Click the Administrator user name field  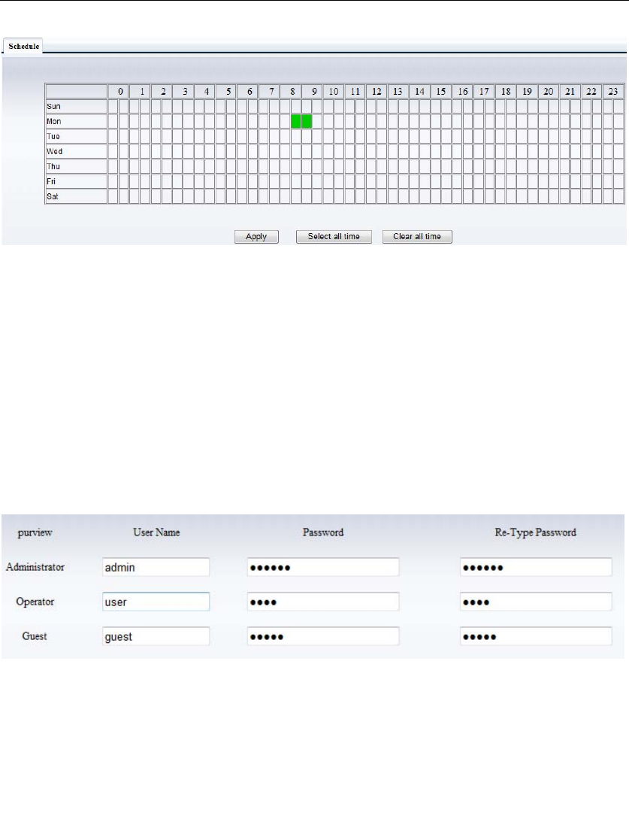click(156, 567)
